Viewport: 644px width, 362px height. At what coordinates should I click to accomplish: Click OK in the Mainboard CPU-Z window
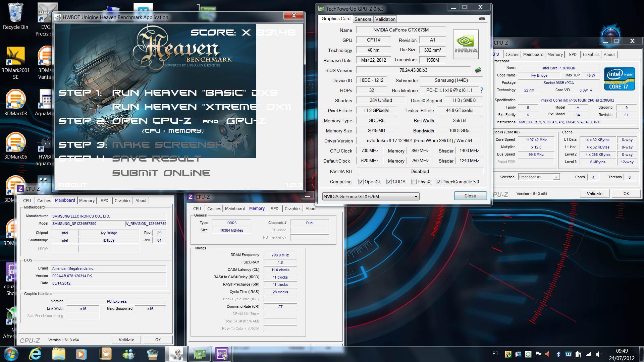158,340
